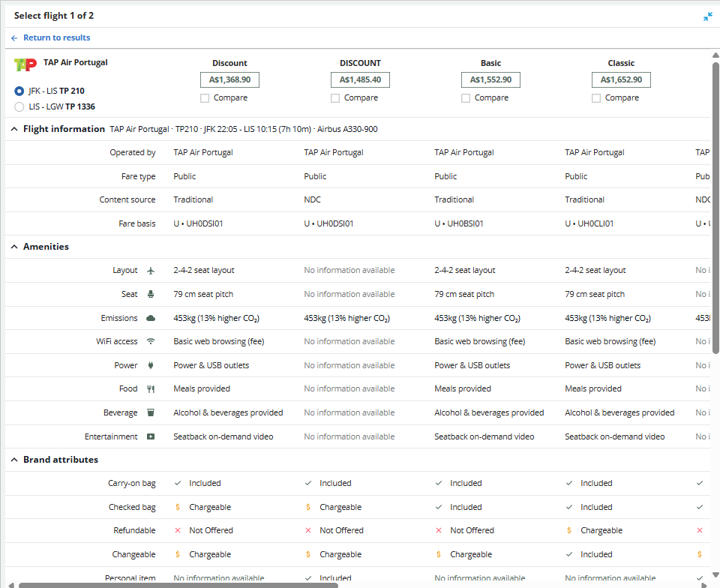Select the A$1,652.90 Classic fare button
This screenshot has width=720, height=588.
621,79
